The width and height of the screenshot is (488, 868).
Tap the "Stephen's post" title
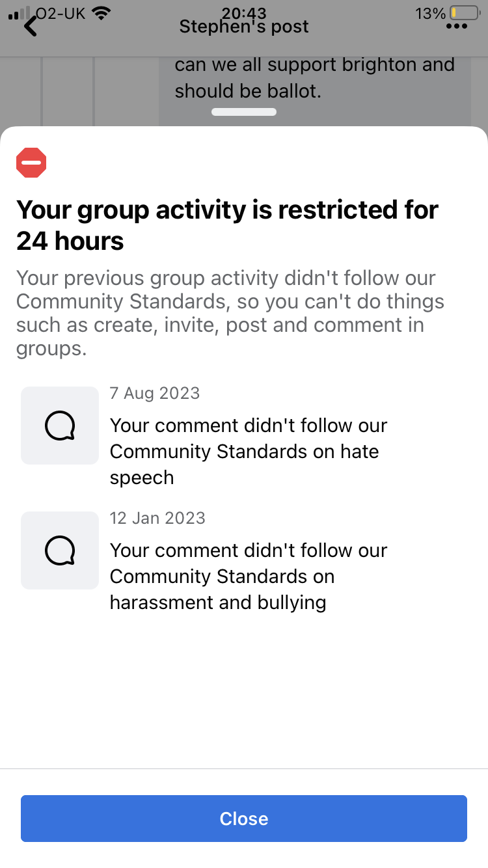point(244,27)
